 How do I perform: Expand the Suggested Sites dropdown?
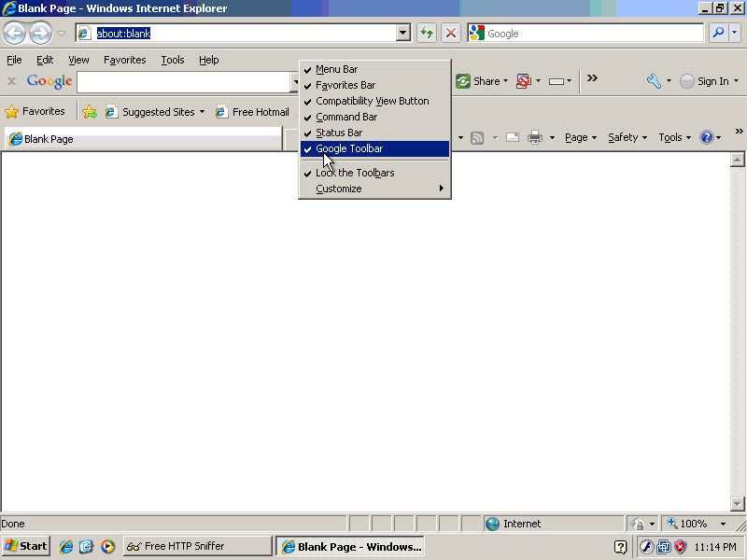click(x=202, y=112)
